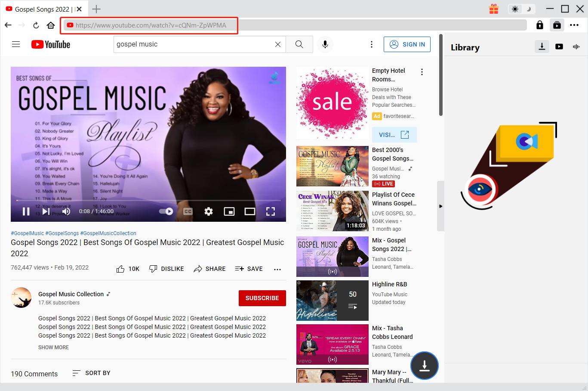Image resolution: width=588 pixels, height=391 pixels.
Task: Switch to Library video tab
Action: [x=559, y=47]
